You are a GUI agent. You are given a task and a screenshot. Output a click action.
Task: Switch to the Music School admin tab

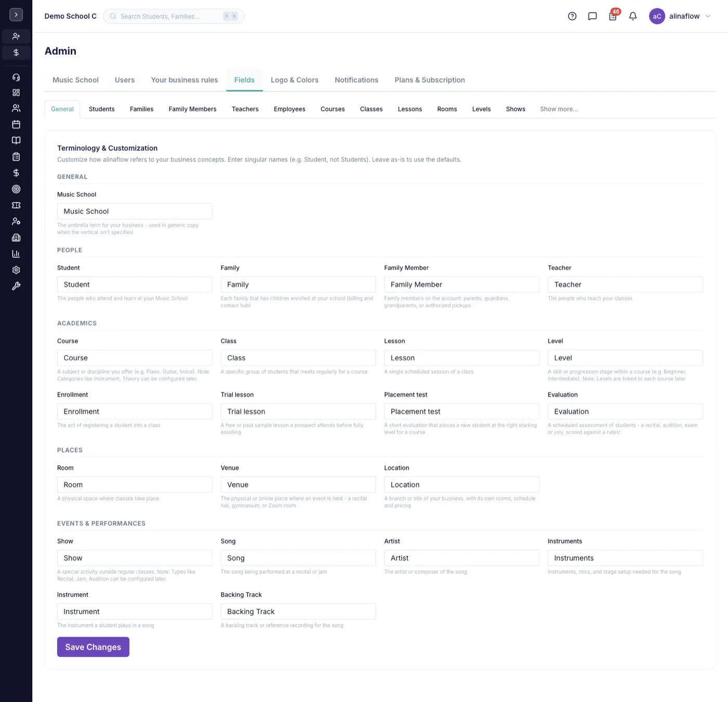[75, 80]
